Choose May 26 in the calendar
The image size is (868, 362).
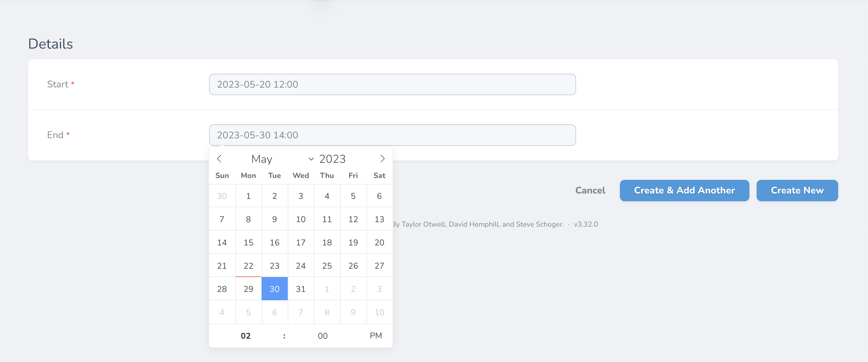[x=353, y=266]
